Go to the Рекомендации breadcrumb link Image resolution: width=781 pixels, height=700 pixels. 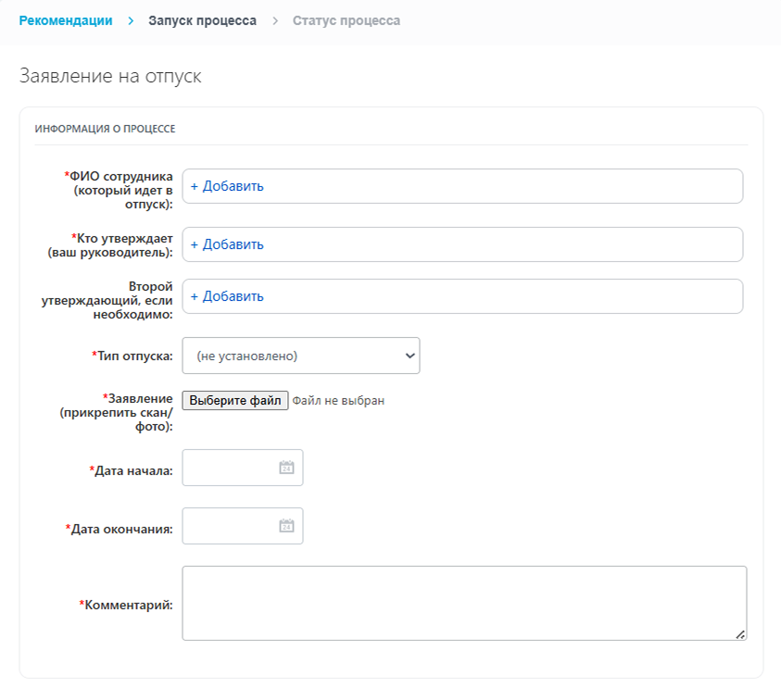tap(66, 20)
